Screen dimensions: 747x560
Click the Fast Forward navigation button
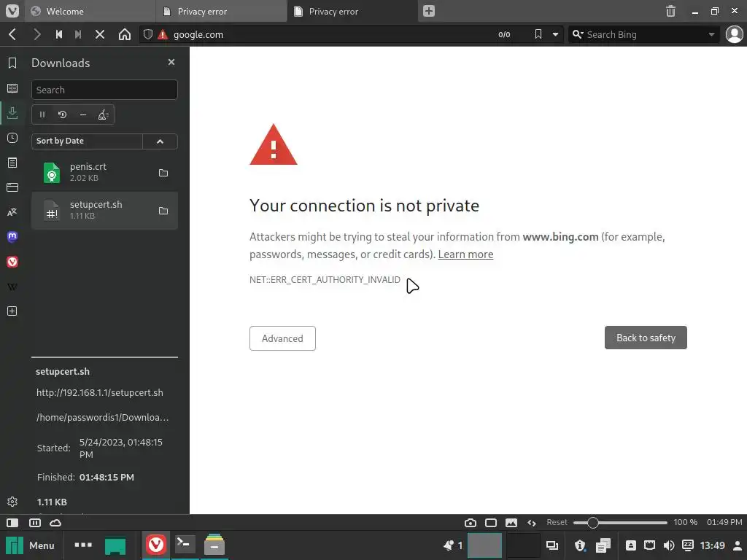click(x=78, y=34)
